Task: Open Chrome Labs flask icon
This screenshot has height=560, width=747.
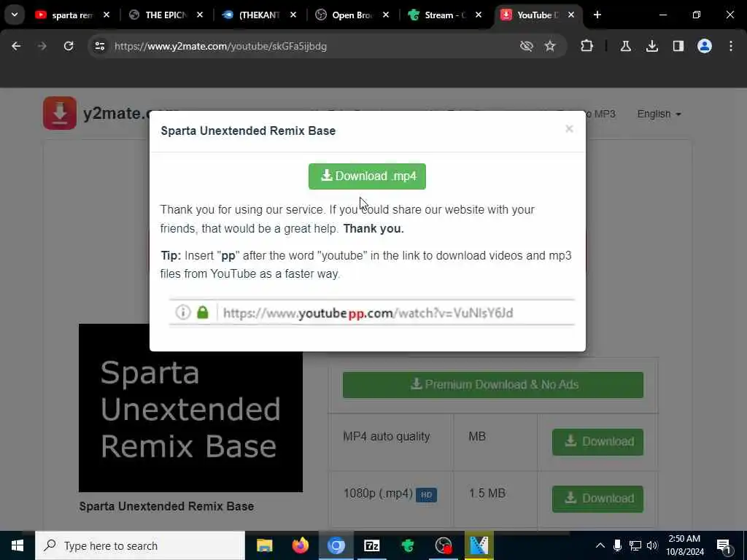Action: click(x=625, y=46)
